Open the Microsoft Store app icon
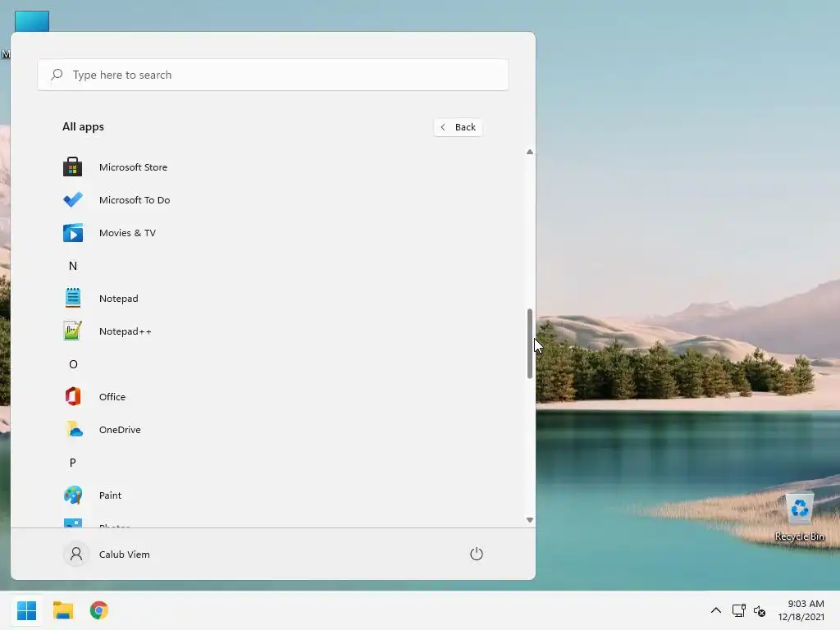 click(x=73, y=167)
